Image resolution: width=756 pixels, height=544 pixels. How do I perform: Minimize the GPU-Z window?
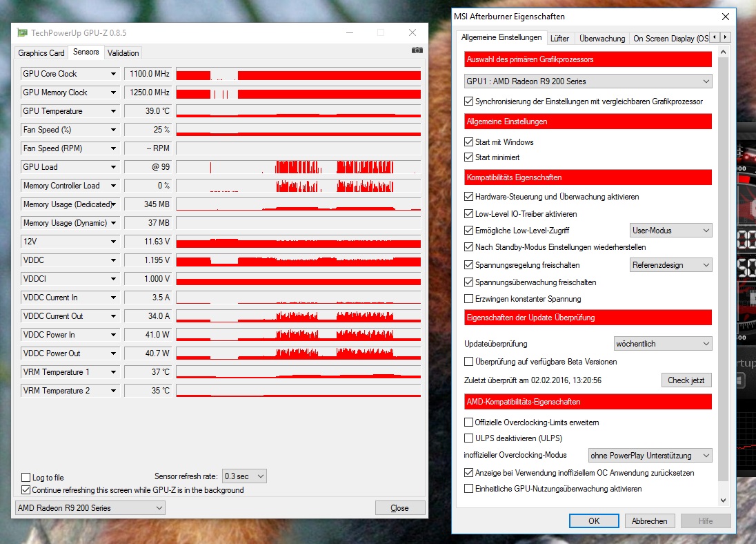(x=350, y=32)
